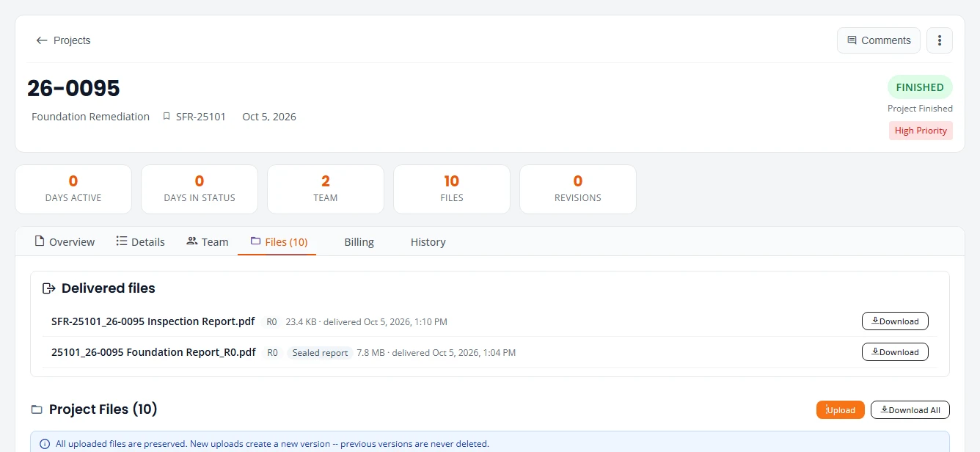Click the Project Files (10) heading
980x452 pixels.
[x=103, y=409]
